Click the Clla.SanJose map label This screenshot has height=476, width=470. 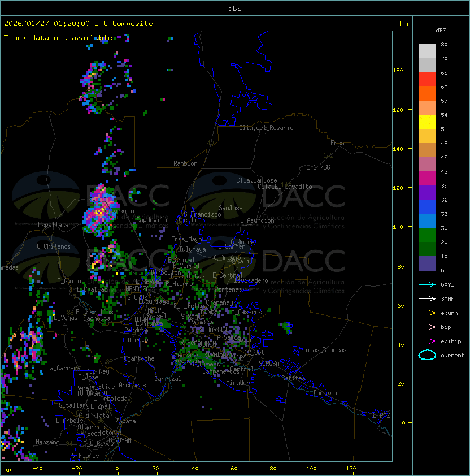point(256,180)
